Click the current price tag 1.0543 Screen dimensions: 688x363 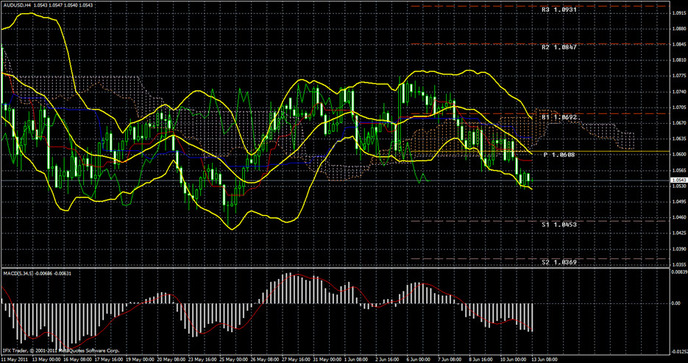[679, 180]
